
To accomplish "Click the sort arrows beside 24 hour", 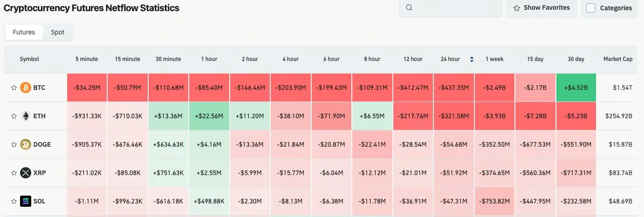I will (472, 59).
